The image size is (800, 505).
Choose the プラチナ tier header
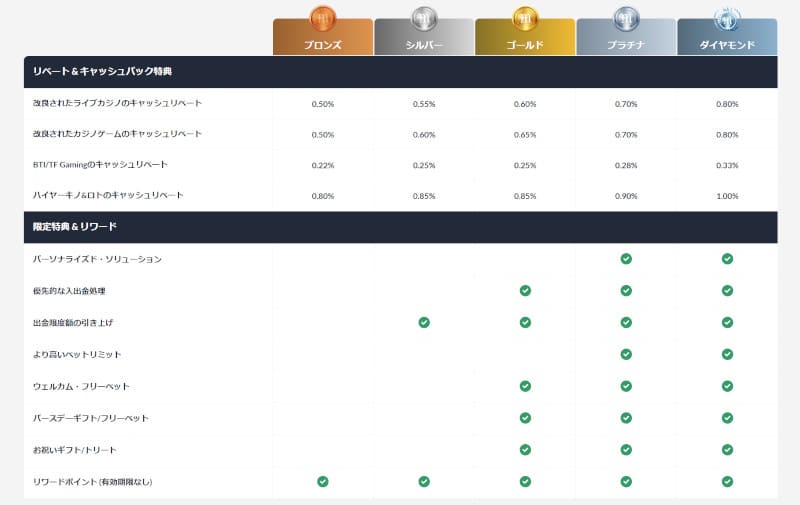pyautogui.click(x=626, y=44)
